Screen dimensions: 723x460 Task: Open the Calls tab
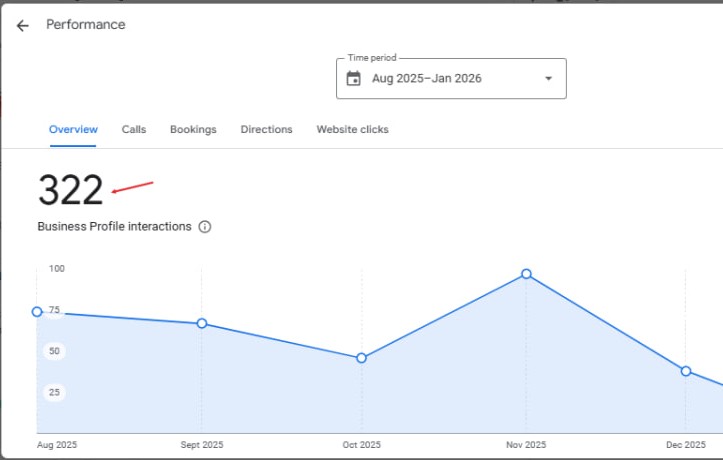pos(134,130)
